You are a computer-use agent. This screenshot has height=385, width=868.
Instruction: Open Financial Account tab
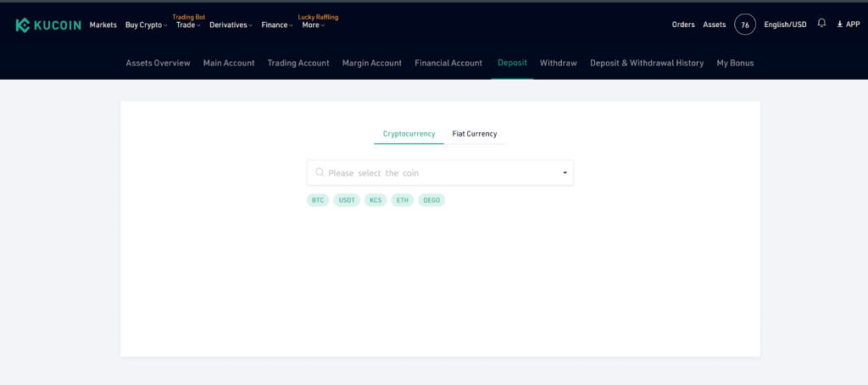click(448, 63)
